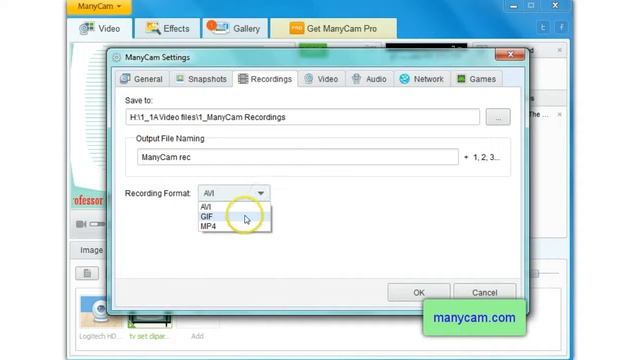
Task: Close the ManyCam Settings dialog
Action: pyautogui.click(x=510, y=54)
